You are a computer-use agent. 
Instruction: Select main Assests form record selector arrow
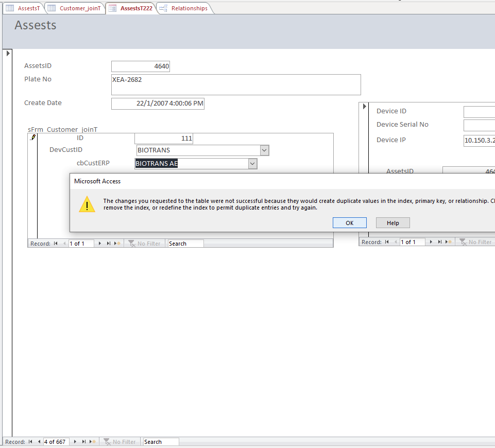click(8, 54)
